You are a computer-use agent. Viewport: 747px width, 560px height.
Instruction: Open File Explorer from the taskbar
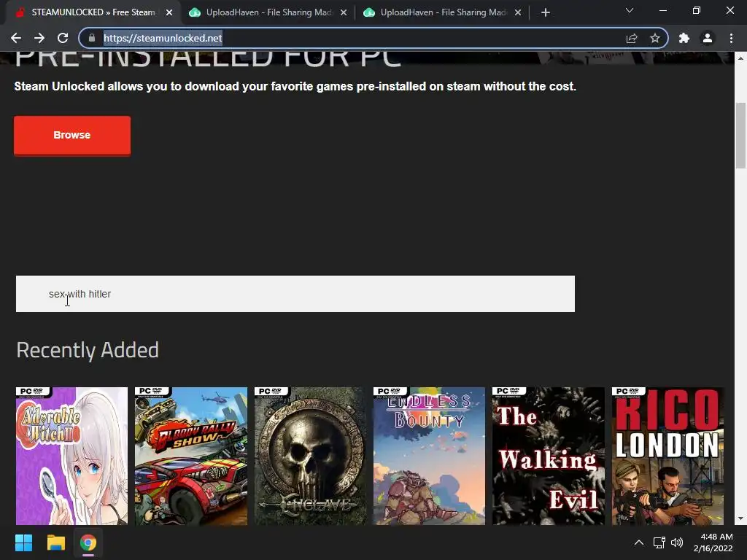55,542
